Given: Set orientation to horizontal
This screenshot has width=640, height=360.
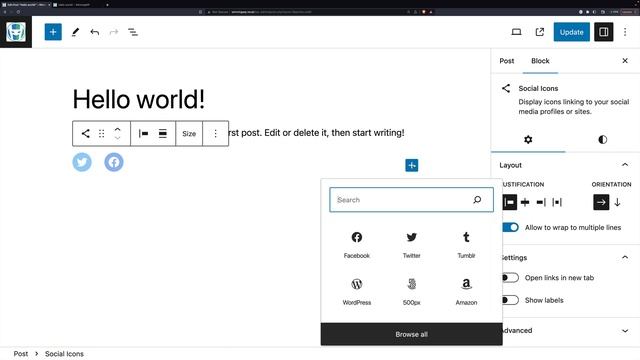Looking at the screenshot, I should click(601, 202).
